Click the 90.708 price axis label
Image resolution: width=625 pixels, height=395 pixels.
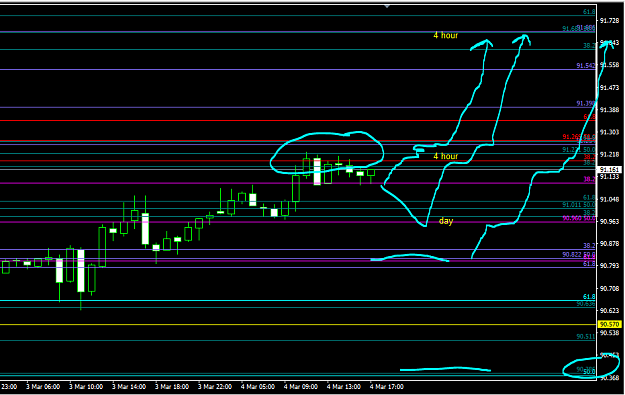(x=609, y=288)
